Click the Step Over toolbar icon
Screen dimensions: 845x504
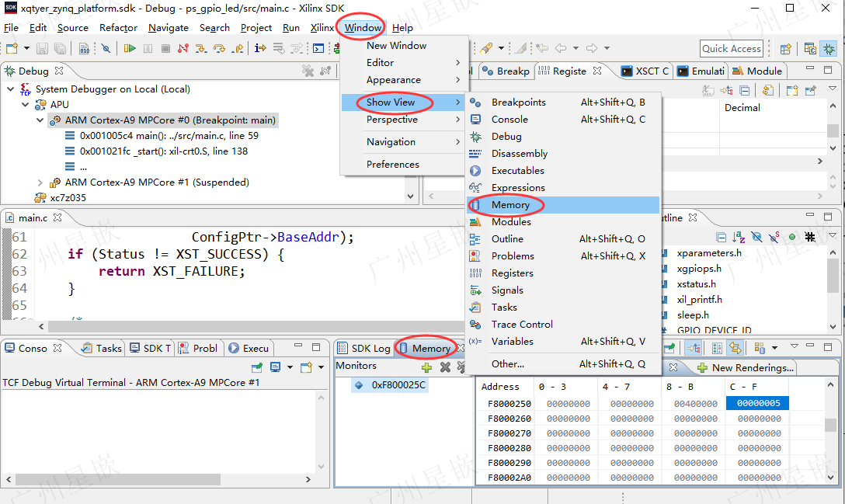click(x=220, y=48)
